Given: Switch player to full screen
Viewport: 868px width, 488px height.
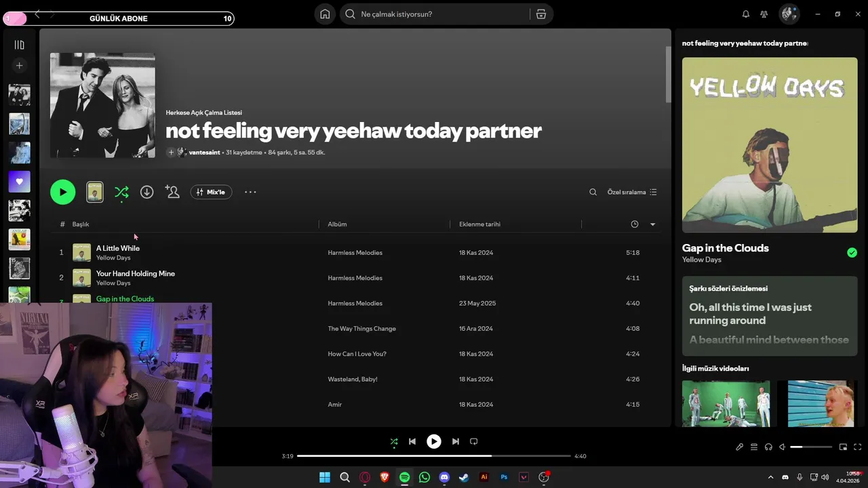Looking at the screenshot, I should point(858,447).
